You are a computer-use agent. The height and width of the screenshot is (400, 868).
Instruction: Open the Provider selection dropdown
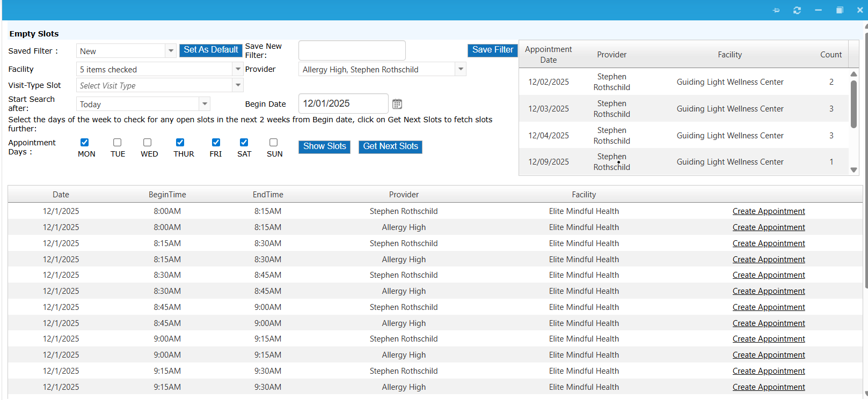(461, 69)
